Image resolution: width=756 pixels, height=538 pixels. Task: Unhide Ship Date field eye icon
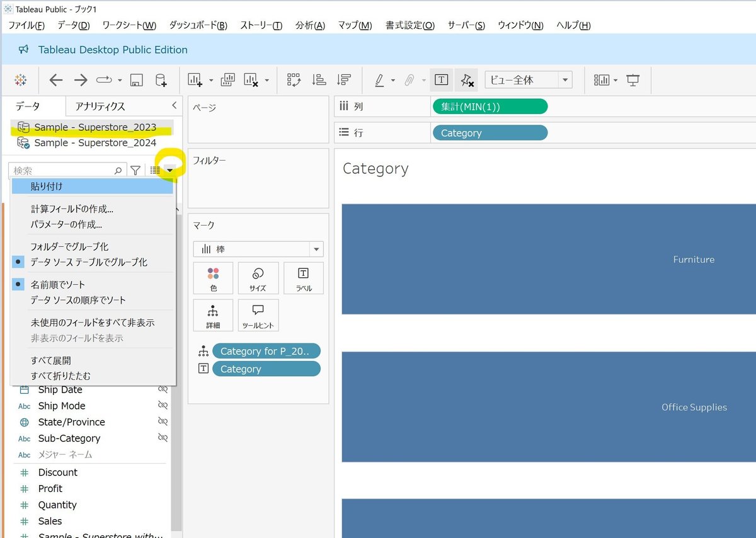tap(163, 389)
